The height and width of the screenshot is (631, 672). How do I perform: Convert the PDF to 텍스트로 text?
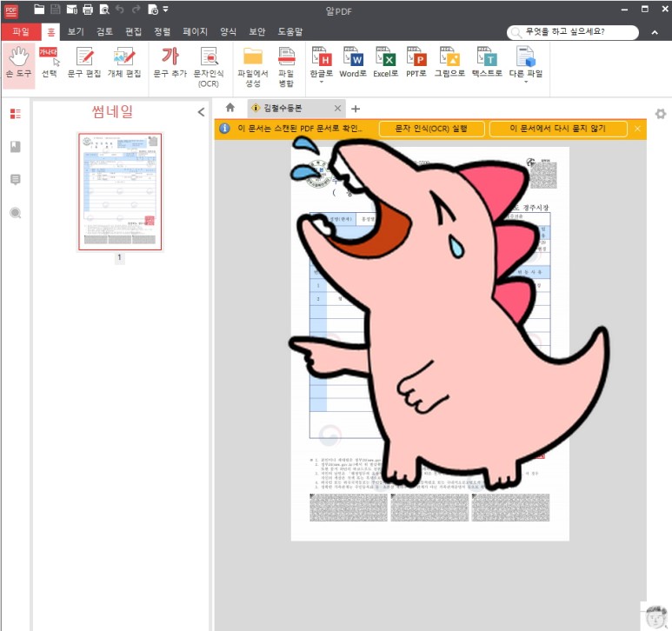click(487, 63)
